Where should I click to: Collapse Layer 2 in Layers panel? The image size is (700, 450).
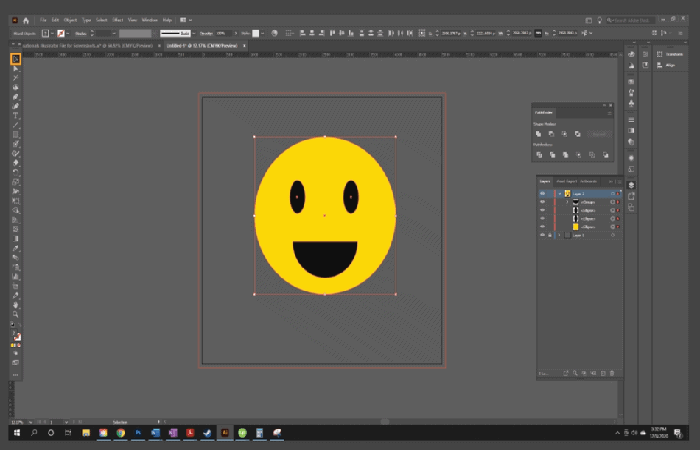tap(559, 194)
